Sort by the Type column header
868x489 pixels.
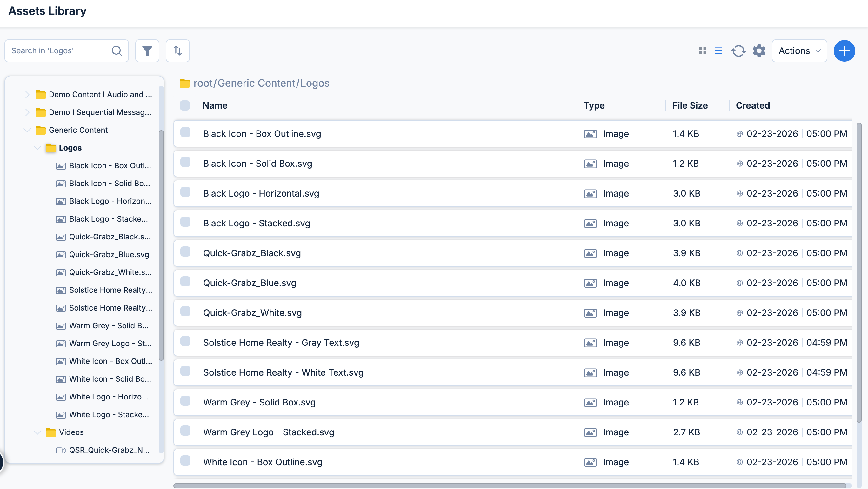point(594,105)
